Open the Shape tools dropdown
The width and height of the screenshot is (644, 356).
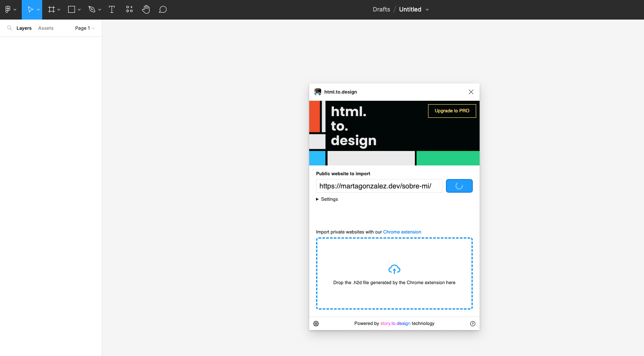[x=79, y=9]
